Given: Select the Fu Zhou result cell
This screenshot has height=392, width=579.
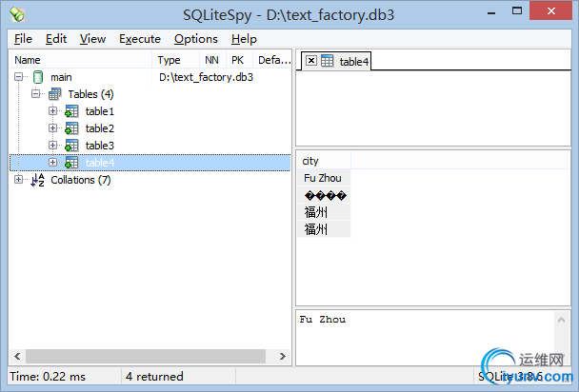Looking at the screenshot, I should tap(324, 178).
